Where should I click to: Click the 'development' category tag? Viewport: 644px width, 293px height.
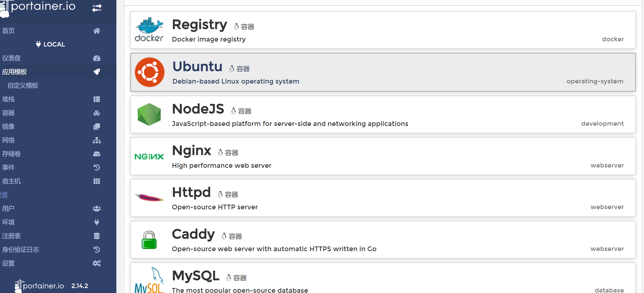tap(602, 124)
